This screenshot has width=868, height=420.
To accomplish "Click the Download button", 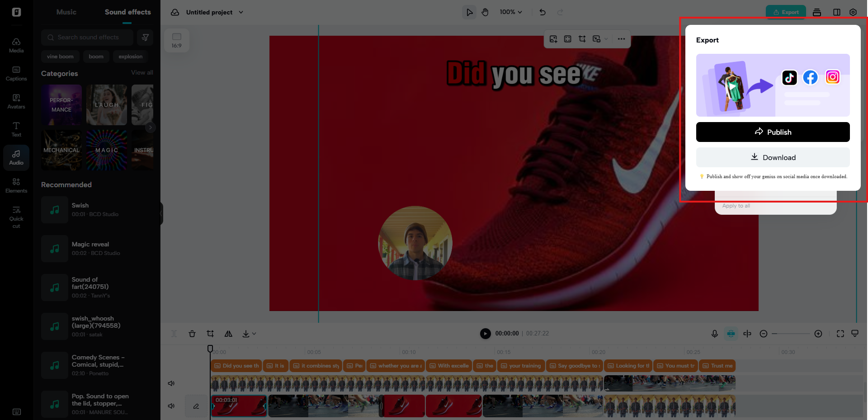I will pos(773,157).
